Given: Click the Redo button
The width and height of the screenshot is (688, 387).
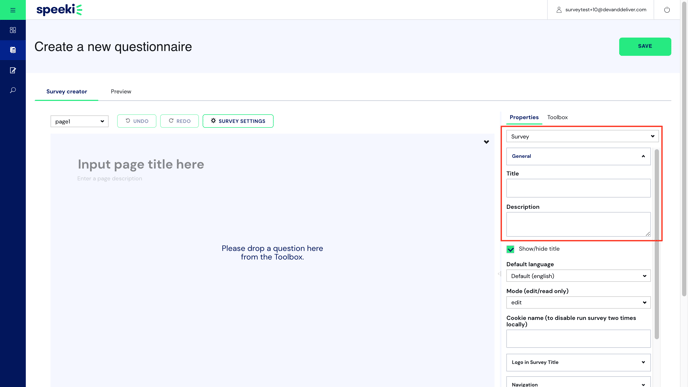Looking at the screenshot, I should pyautogui.click(x=179, y=121).
